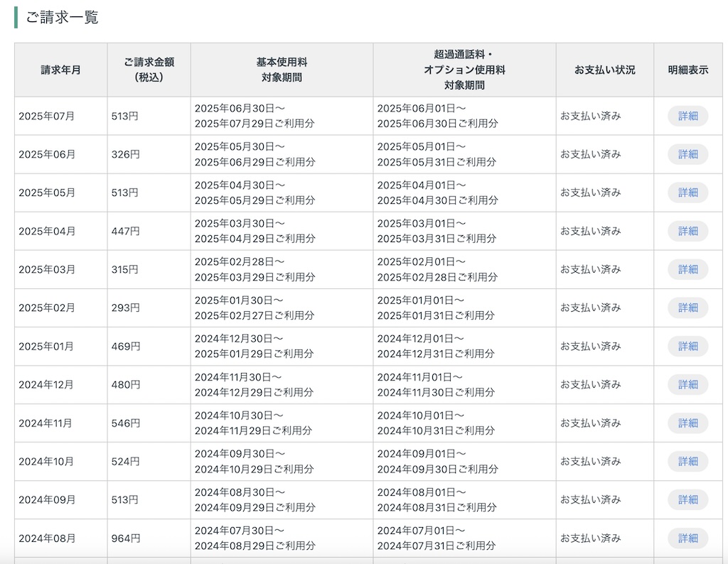This screenshot has width=728, height=564.
Task: Click option period 2024年11月01日～2024年11月30日
Action: tap(436, 384)
